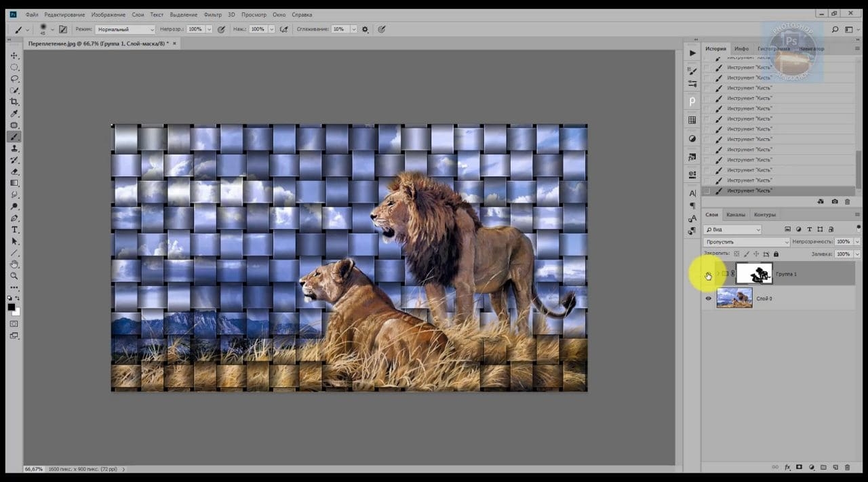Open the layer filter Вид dropdown
Viewport: 868px width, 482px height.
(732, 230)
